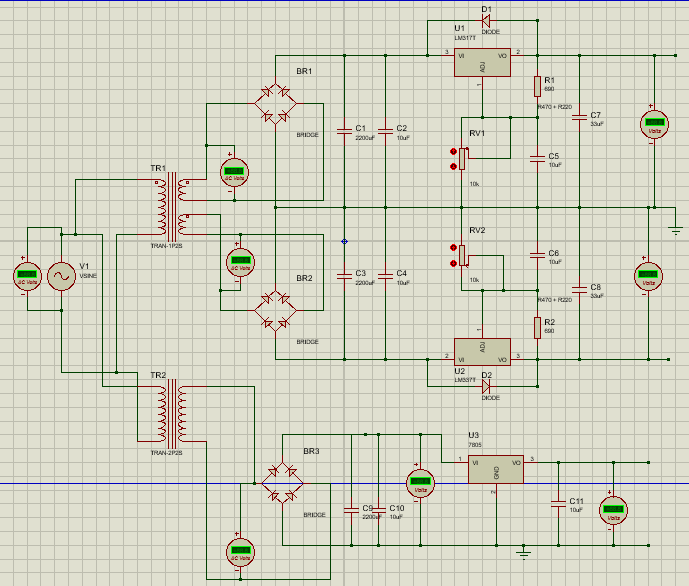The image size is (689, 586).
Task: Select capacitor C5
Action: click(x=537, y=159)
